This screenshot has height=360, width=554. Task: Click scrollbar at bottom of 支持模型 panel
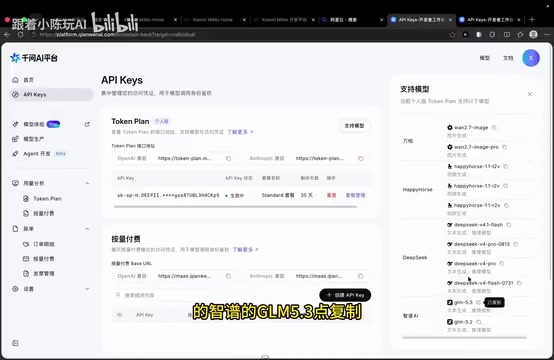464,338
